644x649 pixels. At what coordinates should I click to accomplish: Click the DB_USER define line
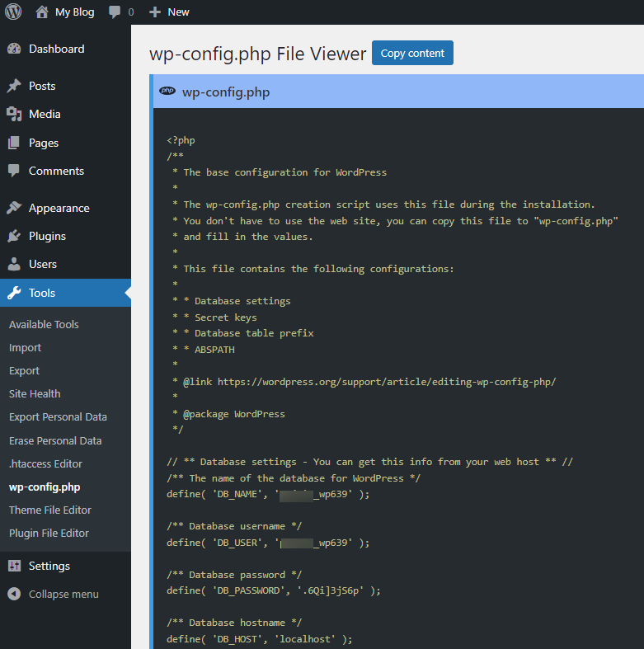(268, 543)
